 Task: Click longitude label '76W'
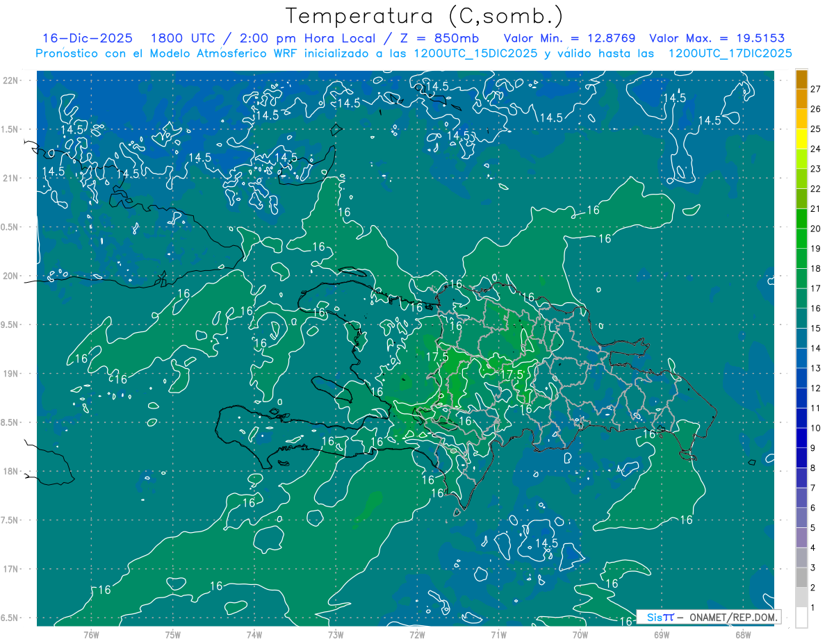91,635
